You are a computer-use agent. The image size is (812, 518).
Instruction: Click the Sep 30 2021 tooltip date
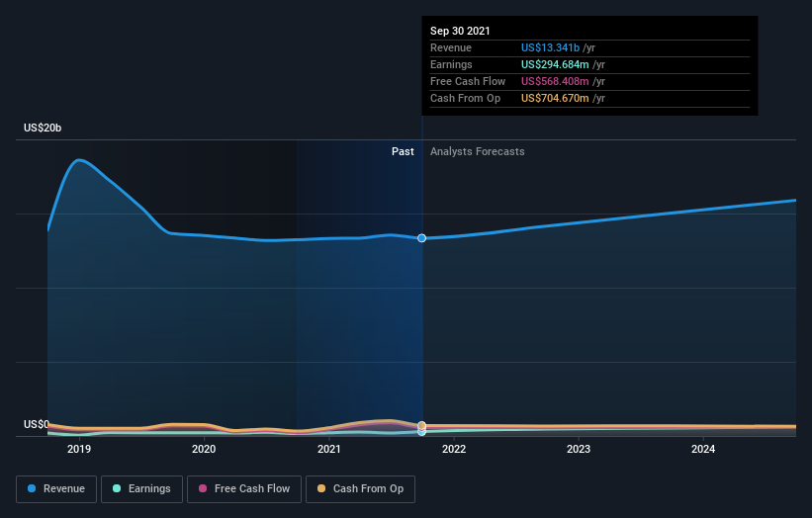[x=460, y=31]
